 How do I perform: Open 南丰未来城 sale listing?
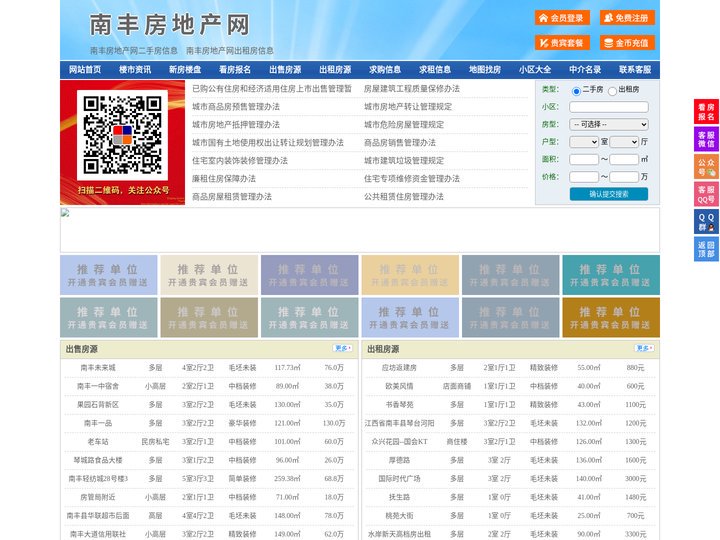(98, 368)
